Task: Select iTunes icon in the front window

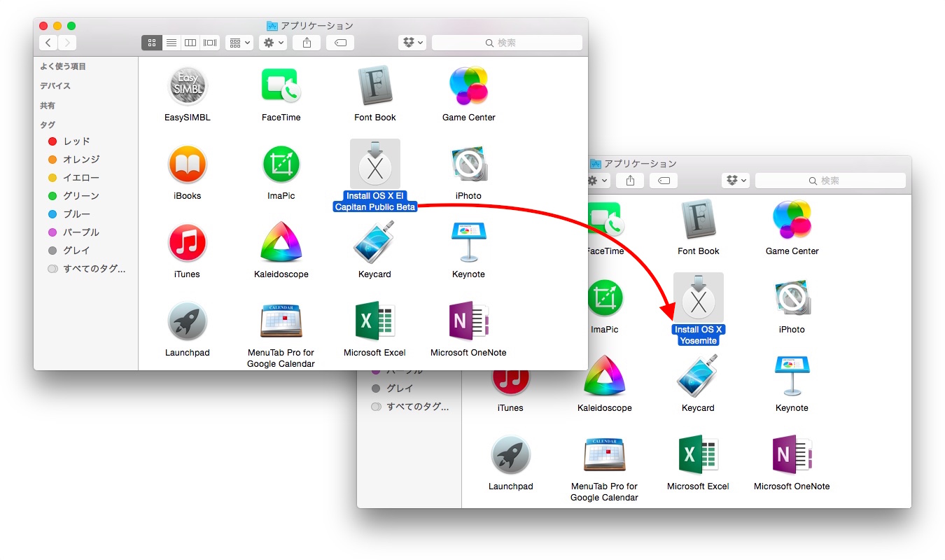Action: pos(188,243)
